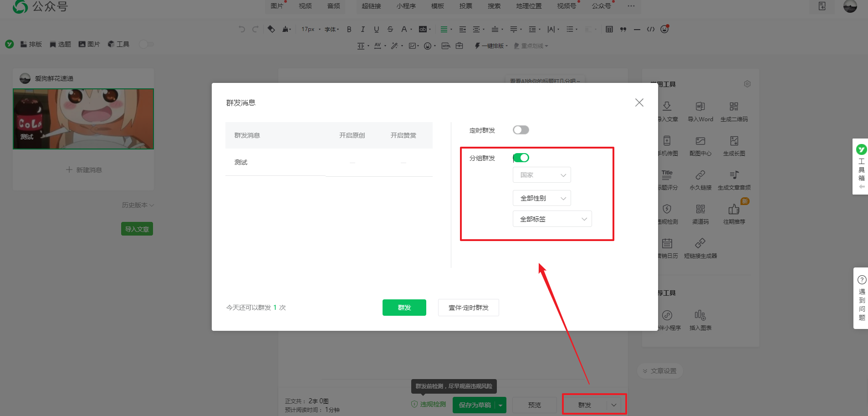
Task: Expand the 历史版本 dropdown
Action: pyautogui.click(x=138, y=205)
